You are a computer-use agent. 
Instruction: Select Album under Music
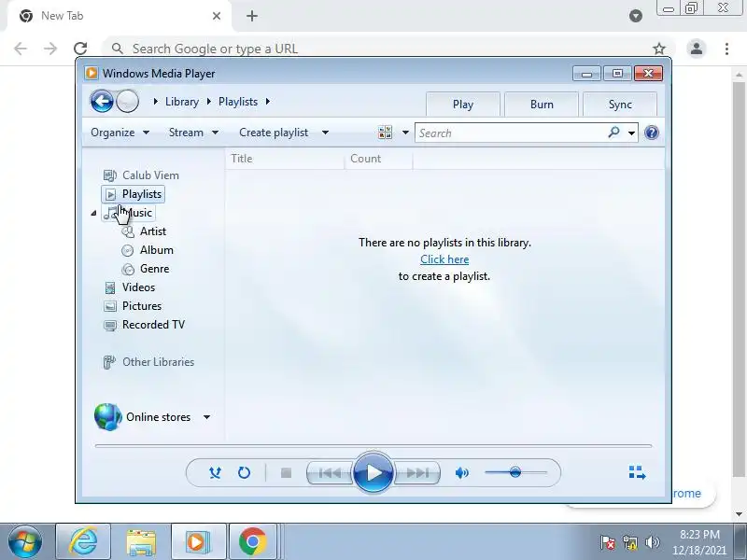click(148, 250)
